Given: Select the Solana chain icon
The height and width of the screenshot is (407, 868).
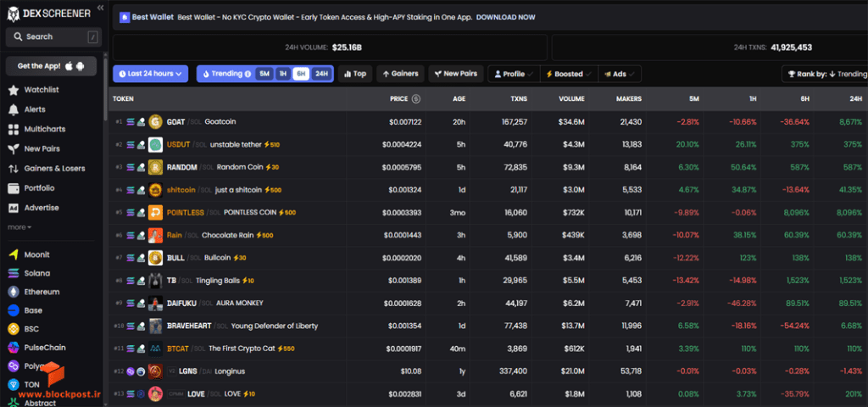Looking at the screenshot, I should click(x=14, y=273).
